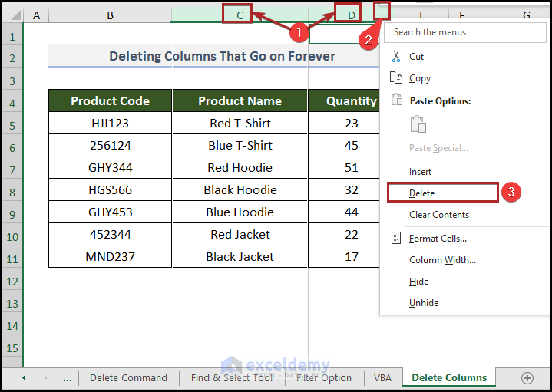The width and height of the screenshot is (552, 392).
Task: Click quantity cell showing 17
Action: point(344,256)
